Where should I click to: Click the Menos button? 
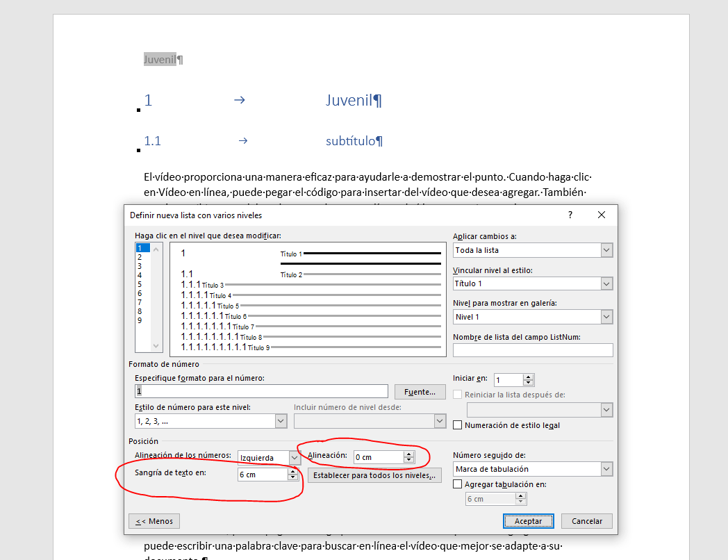[154, 521]
